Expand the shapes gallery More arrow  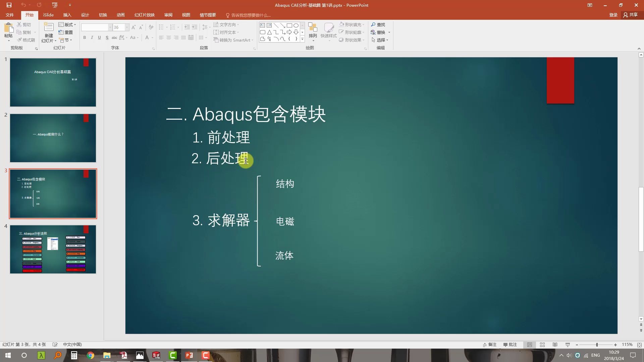point(302,39)
